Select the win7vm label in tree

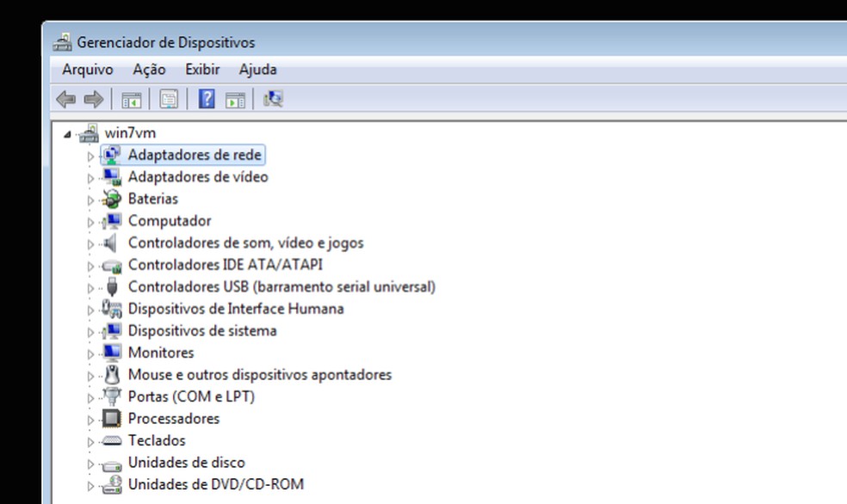coord(130,132)
